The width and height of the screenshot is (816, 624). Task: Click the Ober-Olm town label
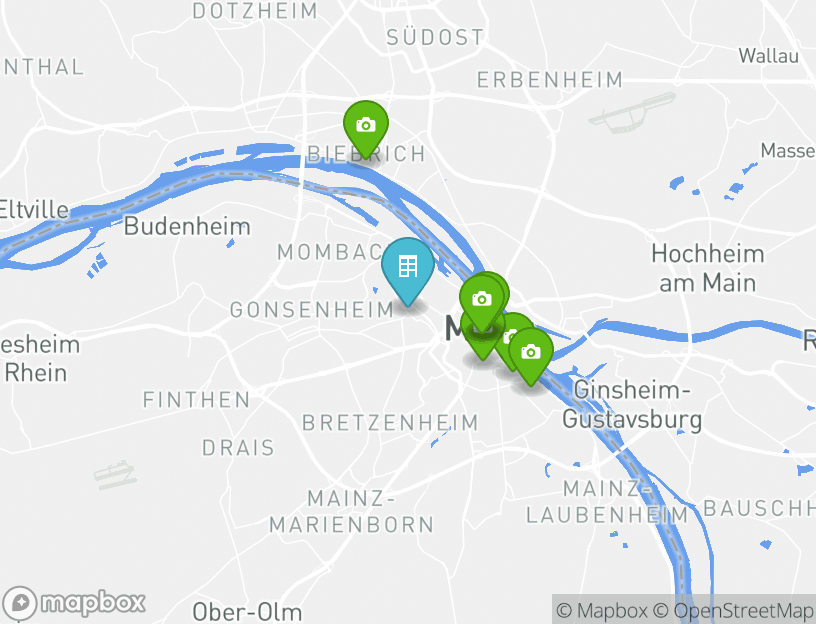247,612
